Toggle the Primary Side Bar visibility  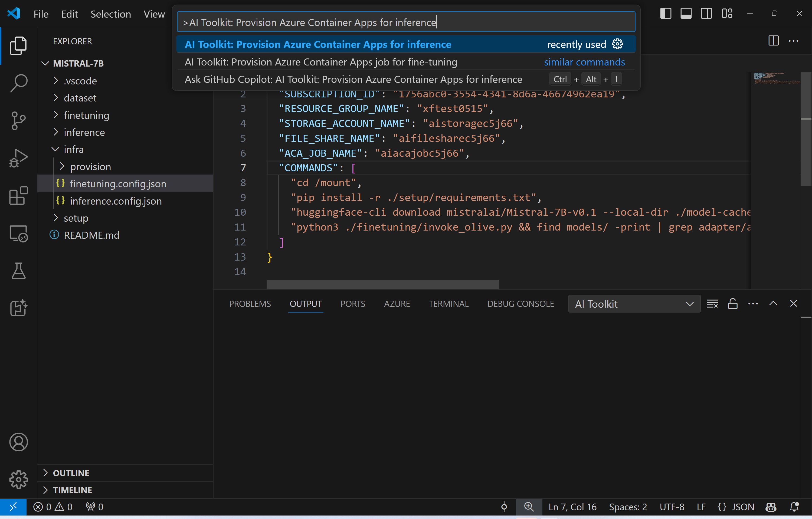pos(666,14)
